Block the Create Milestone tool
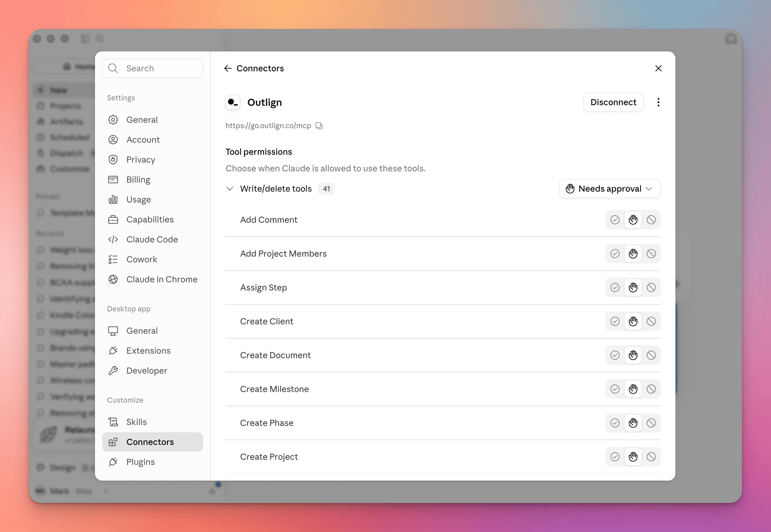The image size is (771, 532). coord(651,389)
